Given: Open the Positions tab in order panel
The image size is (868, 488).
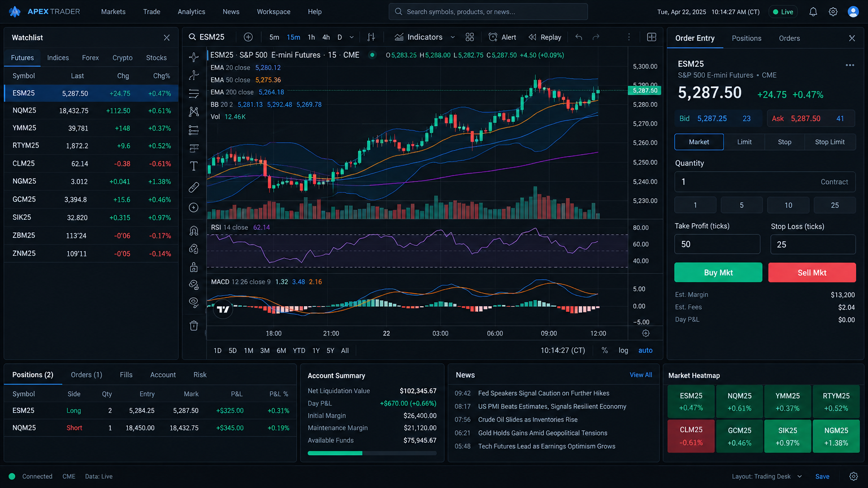Looking at the screenshot, I should (x=747, y=38).
